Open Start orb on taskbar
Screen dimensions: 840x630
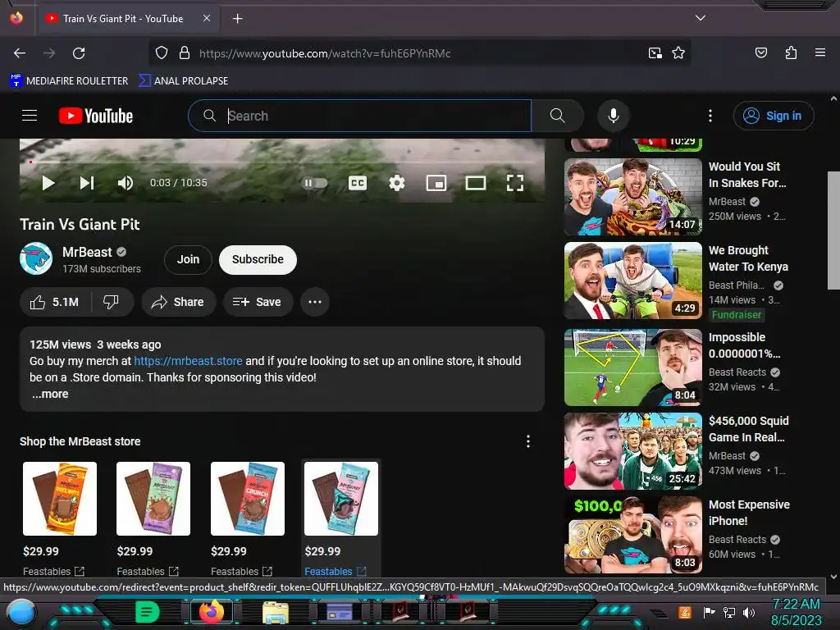[x=21, y=614]
